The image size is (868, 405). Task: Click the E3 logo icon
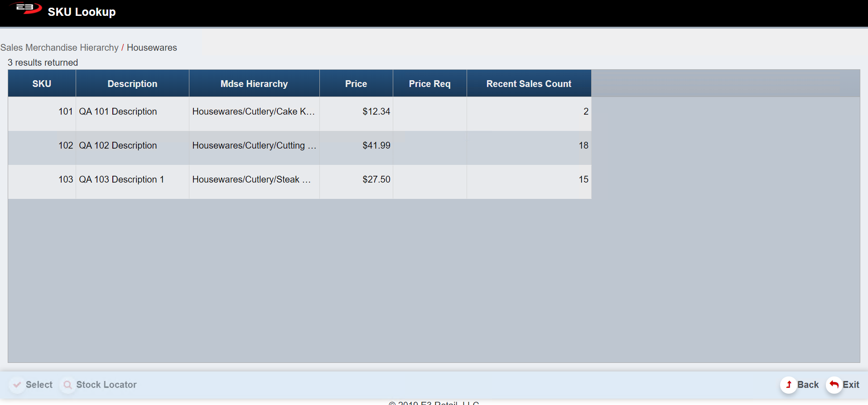[27, 8]
